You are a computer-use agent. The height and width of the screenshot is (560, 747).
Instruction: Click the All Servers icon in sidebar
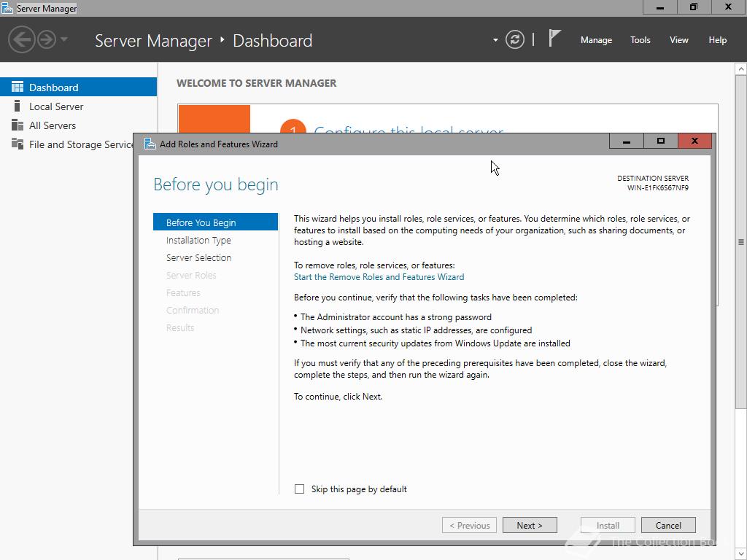[18, 125]
